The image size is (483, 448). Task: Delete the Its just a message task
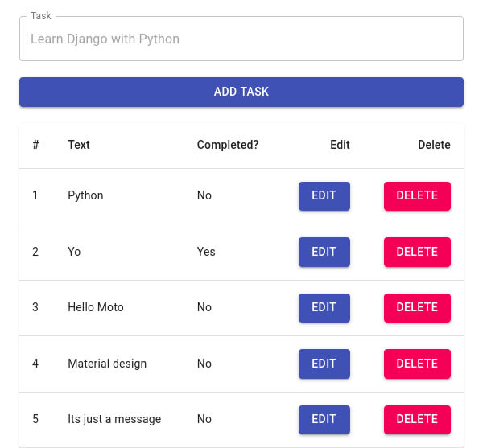[x=417, y=419]
